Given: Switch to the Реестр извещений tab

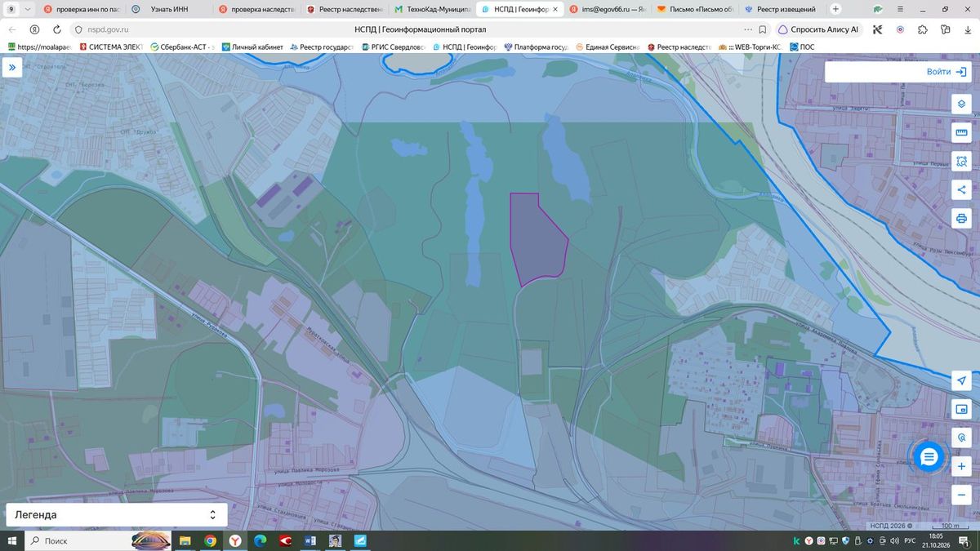Looking at the screenshot, I should coord(779,9).
